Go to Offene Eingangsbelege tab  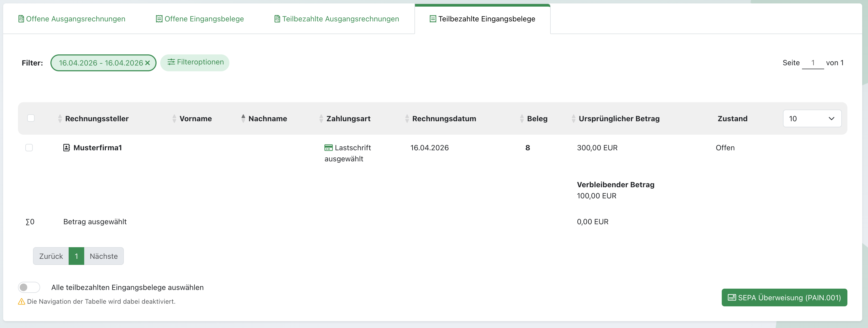click(x=200, y=19)
